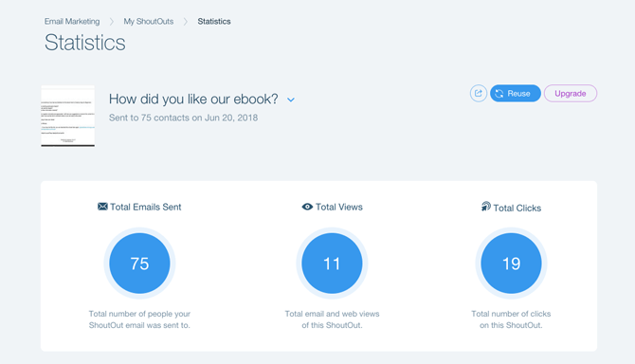635x364 pixels.
Task: Click the title 'How did you like our ebook?'
Action: (193, 99)
